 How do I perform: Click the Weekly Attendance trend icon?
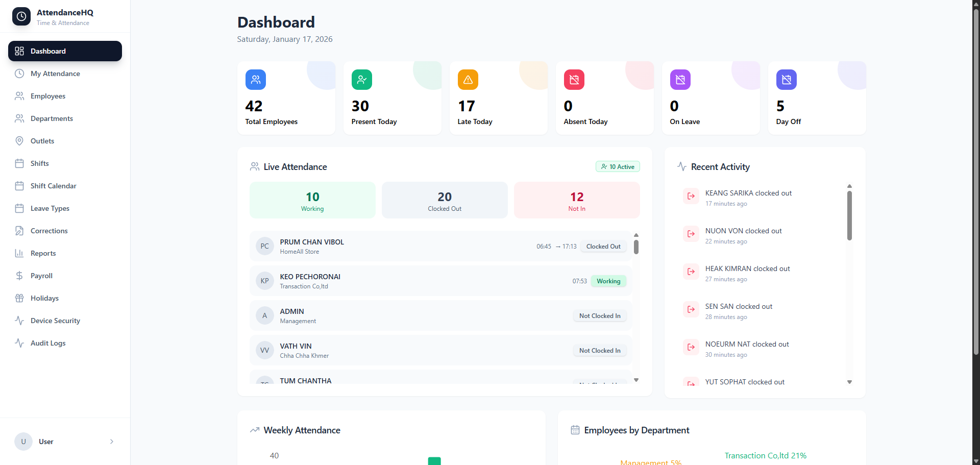(255, 430)
